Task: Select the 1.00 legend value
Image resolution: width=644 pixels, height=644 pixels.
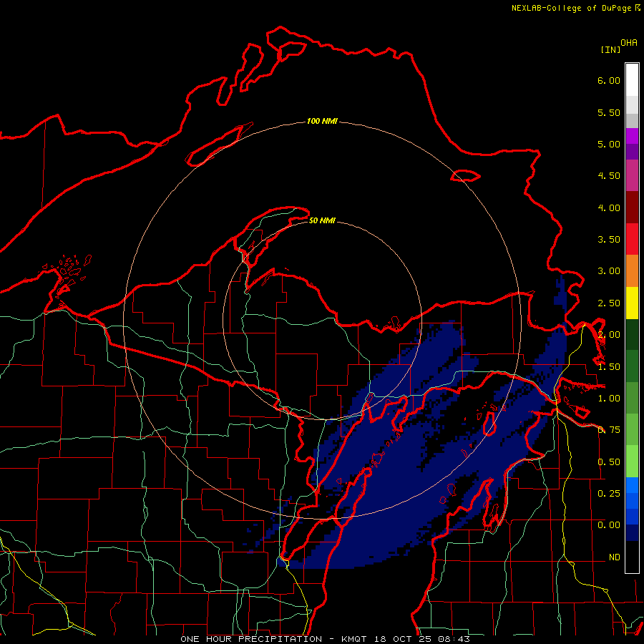Action: point(609,399)
